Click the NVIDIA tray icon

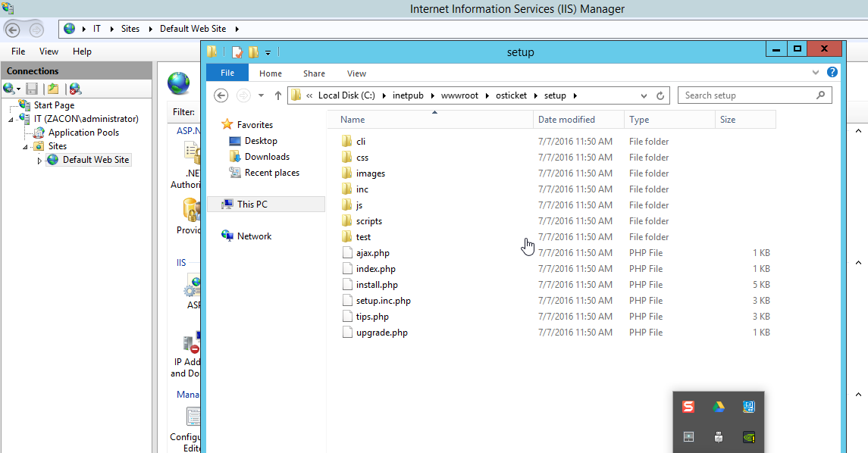pyautogui.click(x=748, y=437)
